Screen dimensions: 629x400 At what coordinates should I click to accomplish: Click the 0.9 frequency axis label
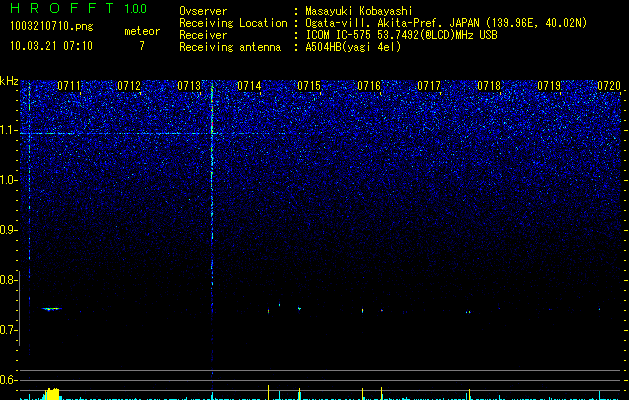(x=7, y=230)
